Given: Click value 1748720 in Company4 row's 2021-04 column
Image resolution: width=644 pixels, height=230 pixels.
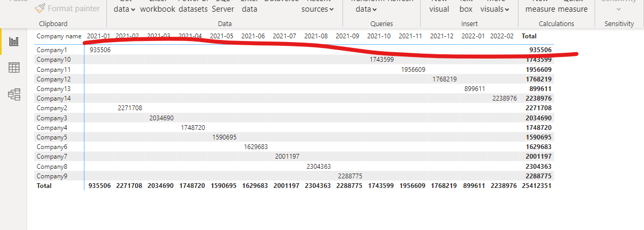Looking at the screenshot, I should tap(193, 127).
